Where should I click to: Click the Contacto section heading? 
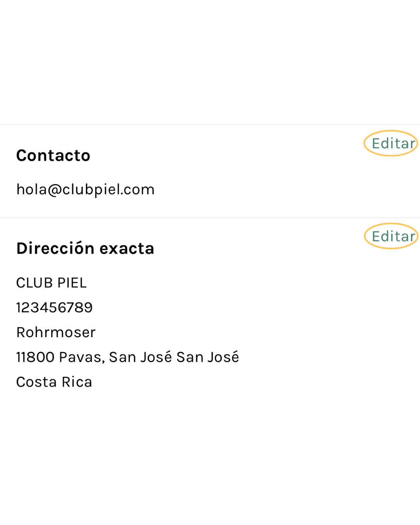(x=53, y=156)
